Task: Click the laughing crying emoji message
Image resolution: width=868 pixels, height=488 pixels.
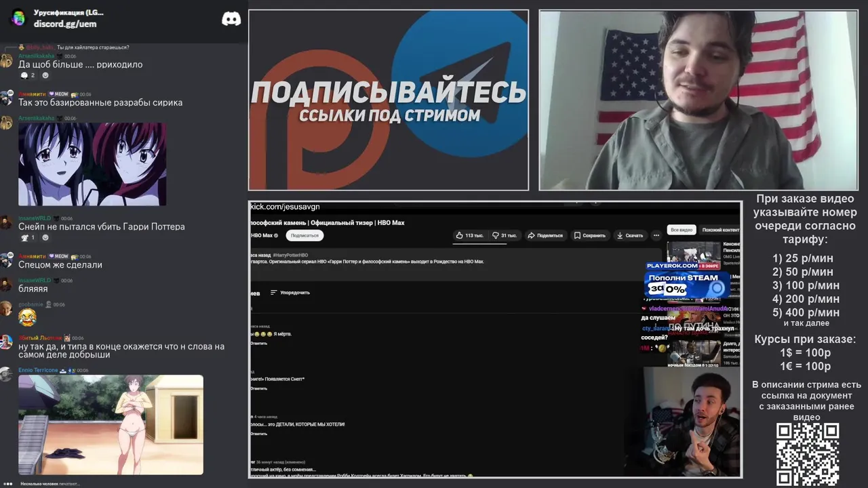Action: (27, 317)
